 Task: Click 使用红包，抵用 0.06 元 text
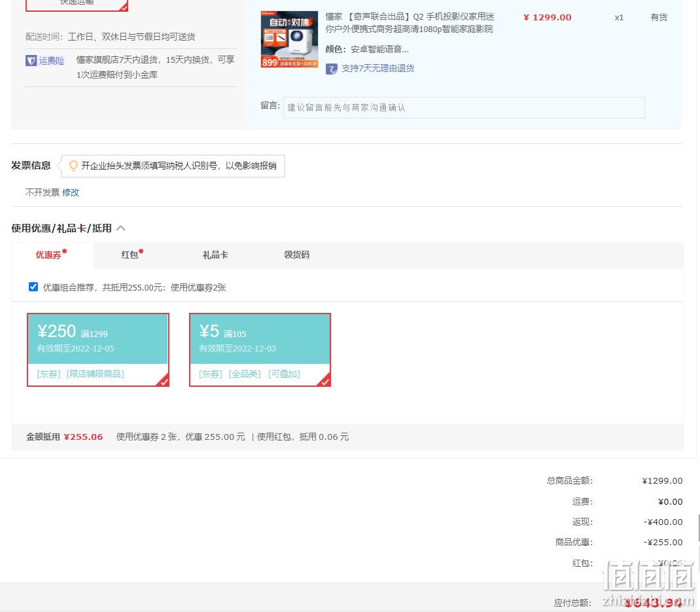point(303,437)
